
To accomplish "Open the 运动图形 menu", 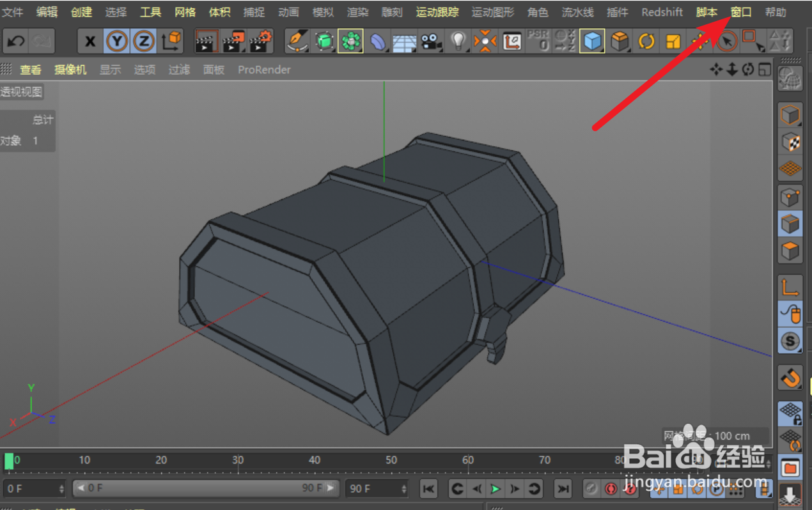I will click(x=493, y=12).
